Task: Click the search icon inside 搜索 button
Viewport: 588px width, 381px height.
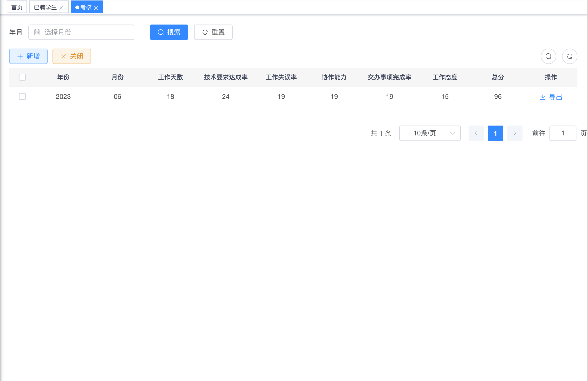Action: pyautogui.click(x=161, y=32)
